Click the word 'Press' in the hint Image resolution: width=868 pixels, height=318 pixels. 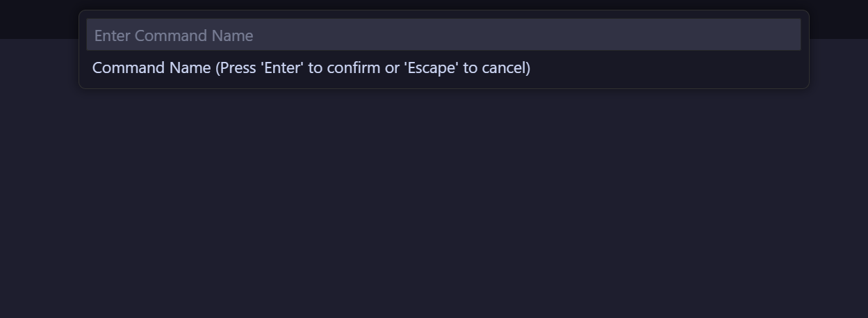238,67
